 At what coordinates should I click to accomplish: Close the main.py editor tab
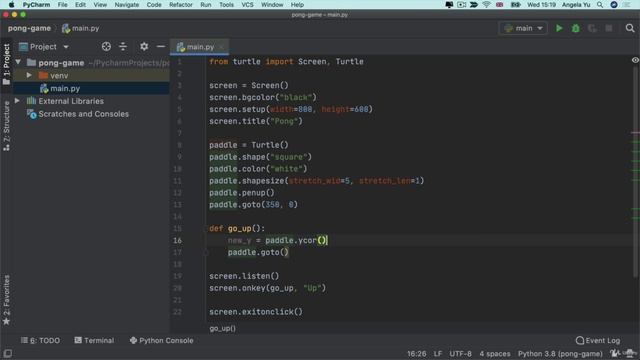[x=221, y=47]
